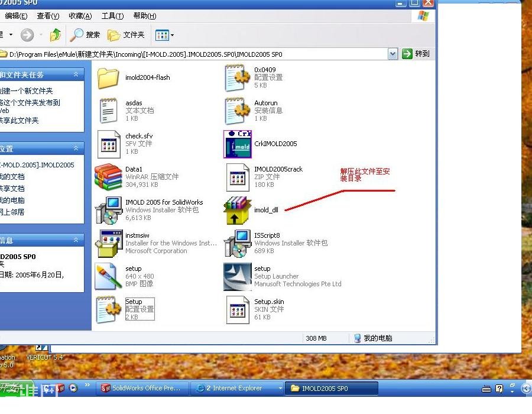Screen dimensions: 532x414
Task: Collapse the file and folder tasks panel
Action: tap(76, 75)
